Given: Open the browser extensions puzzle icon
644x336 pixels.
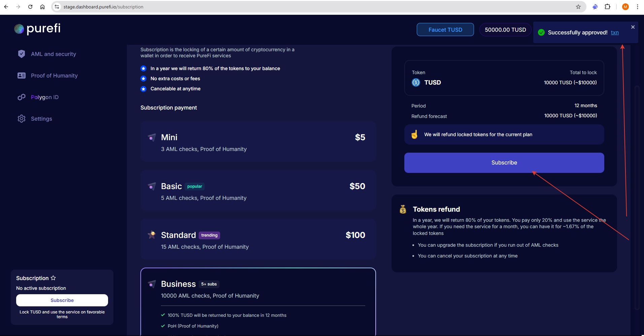Looking at the screenshot, I should (x=607, y=7).
